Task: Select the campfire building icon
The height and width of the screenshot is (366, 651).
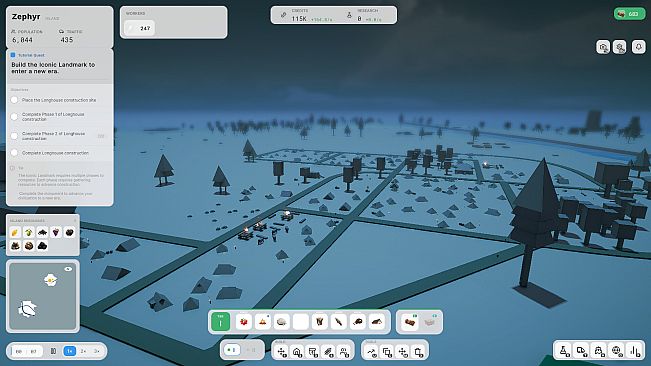Action: click(262, 322)
